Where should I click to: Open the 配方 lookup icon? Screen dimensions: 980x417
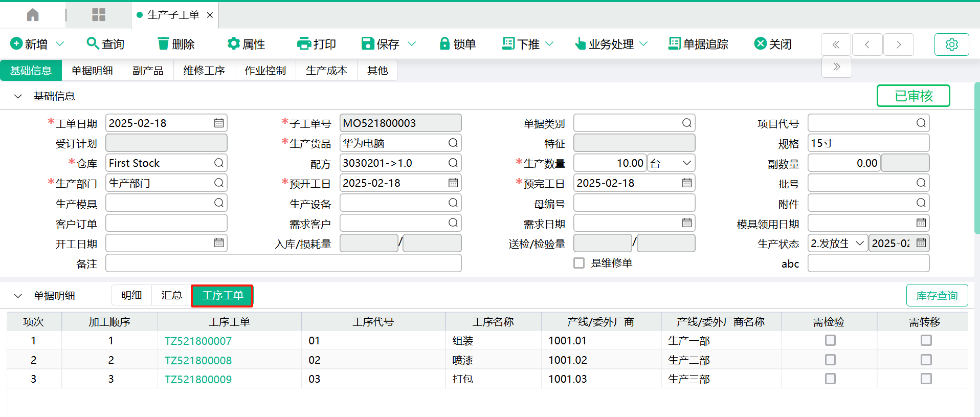point(453,163)
